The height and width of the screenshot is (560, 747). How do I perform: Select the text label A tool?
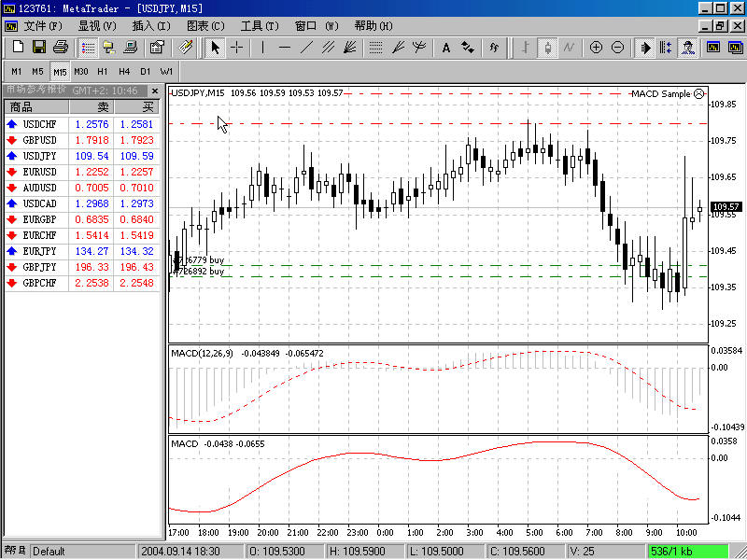pos(446,48)
